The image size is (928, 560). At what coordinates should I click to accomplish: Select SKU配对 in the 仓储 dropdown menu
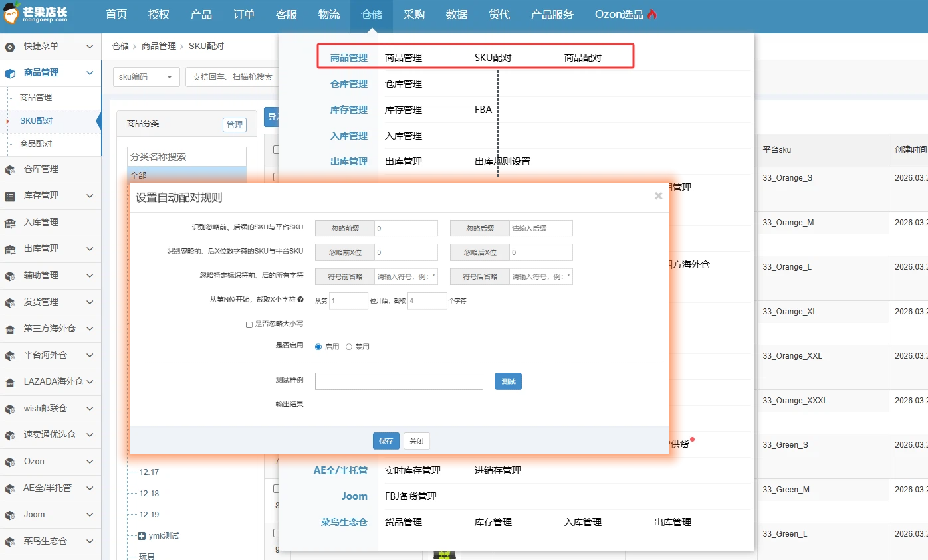tap(493, 58)
